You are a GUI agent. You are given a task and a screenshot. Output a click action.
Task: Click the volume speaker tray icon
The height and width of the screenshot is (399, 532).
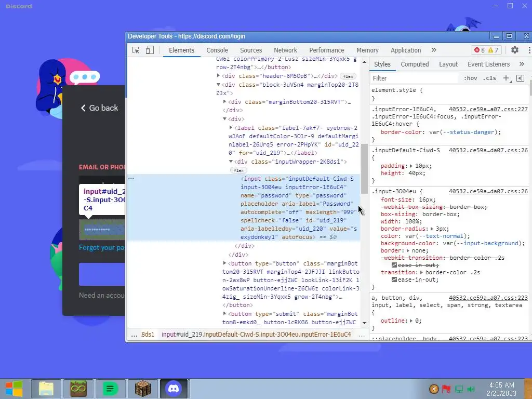pos(471,389)
